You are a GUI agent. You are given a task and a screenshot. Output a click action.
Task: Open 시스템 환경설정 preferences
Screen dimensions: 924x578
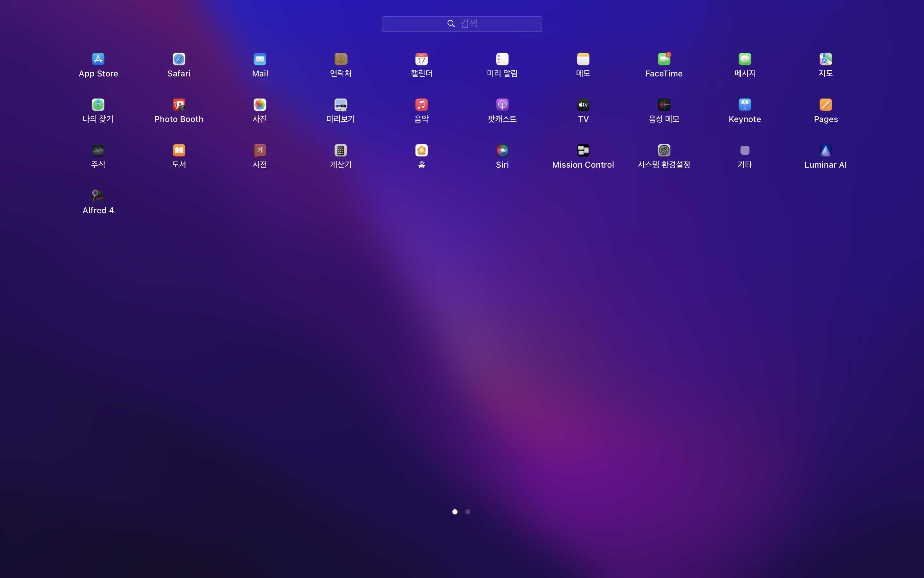(664, 150)
